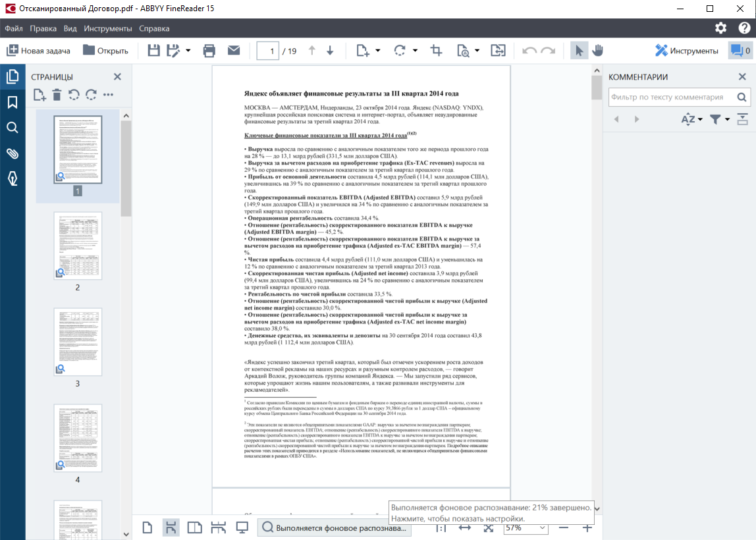Go to previous page with up arrow

click(312, 50)
